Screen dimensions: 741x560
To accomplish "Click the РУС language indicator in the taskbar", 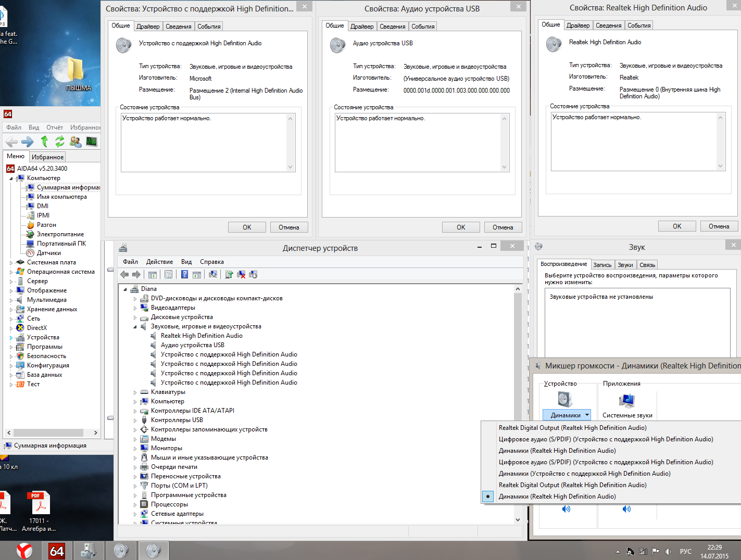I will click(686, 552).
